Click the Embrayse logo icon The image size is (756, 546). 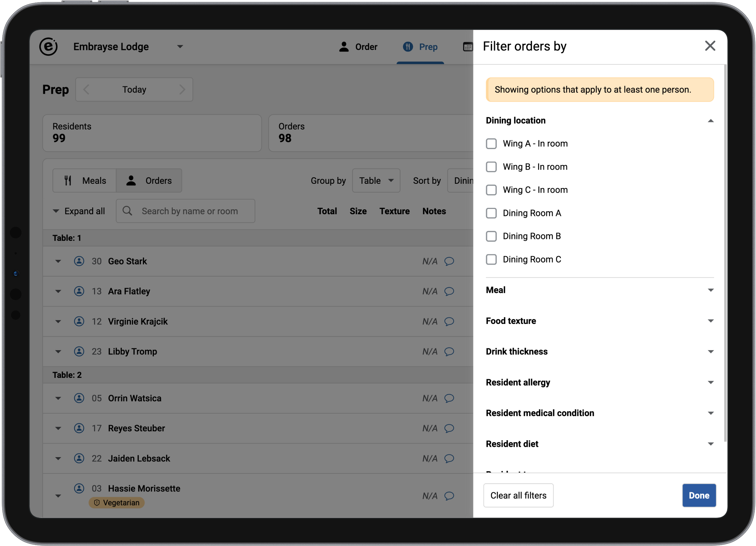[x=48, y=46]
